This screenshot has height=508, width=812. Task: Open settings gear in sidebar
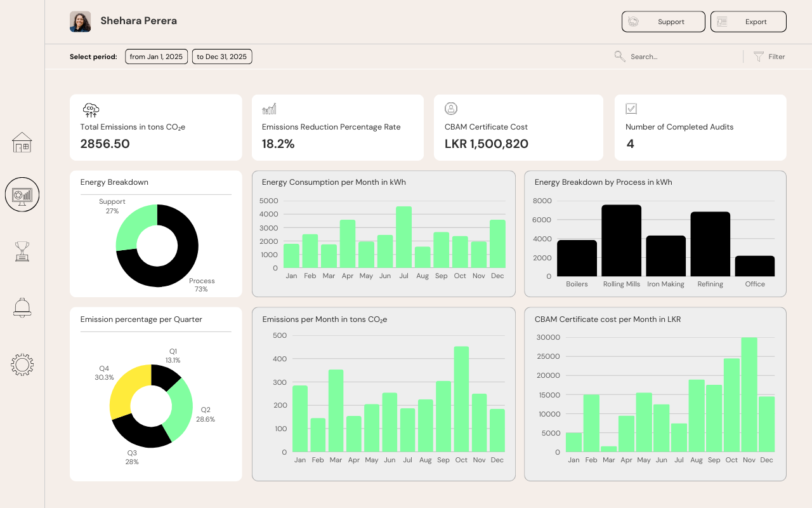pyautogui.click(x=22, y=364)
